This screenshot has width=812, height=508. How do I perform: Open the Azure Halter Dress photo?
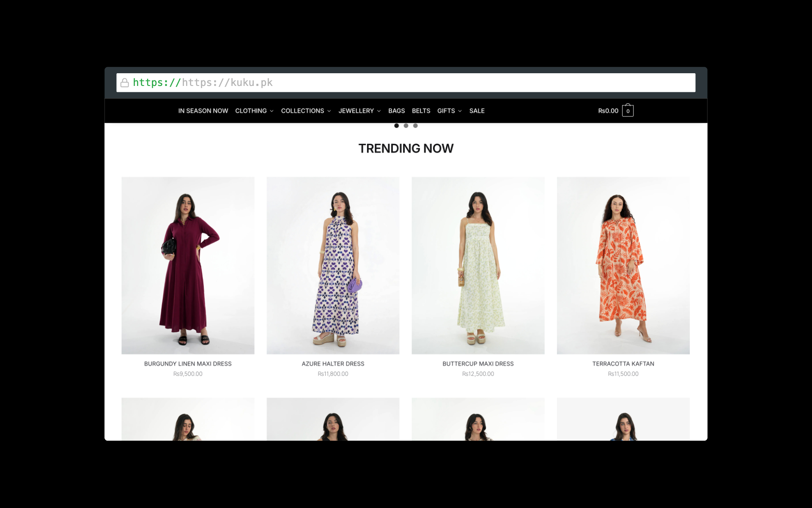pyautogui.click(x=333, y=265)
